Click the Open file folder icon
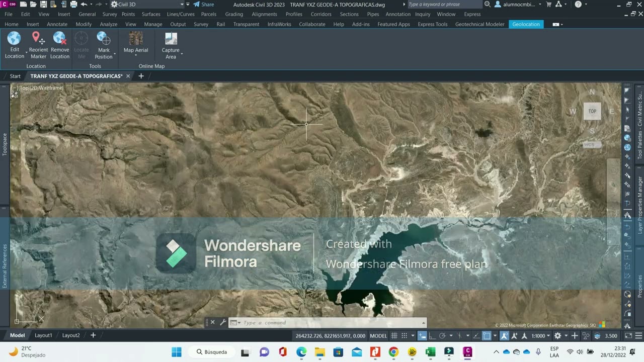Image resolution: width=644 pixels, height=362 pixels. pyautogui.click(x=34, y=4)
